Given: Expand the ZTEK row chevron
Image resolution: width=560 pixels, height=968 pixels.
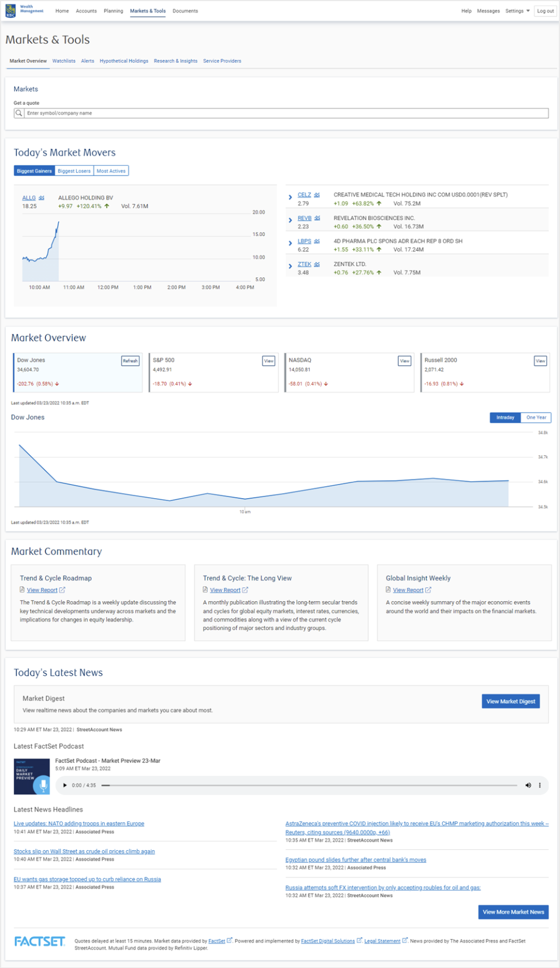Looking at the screenshot, I should pyautogui.click(x=291, y=266).
